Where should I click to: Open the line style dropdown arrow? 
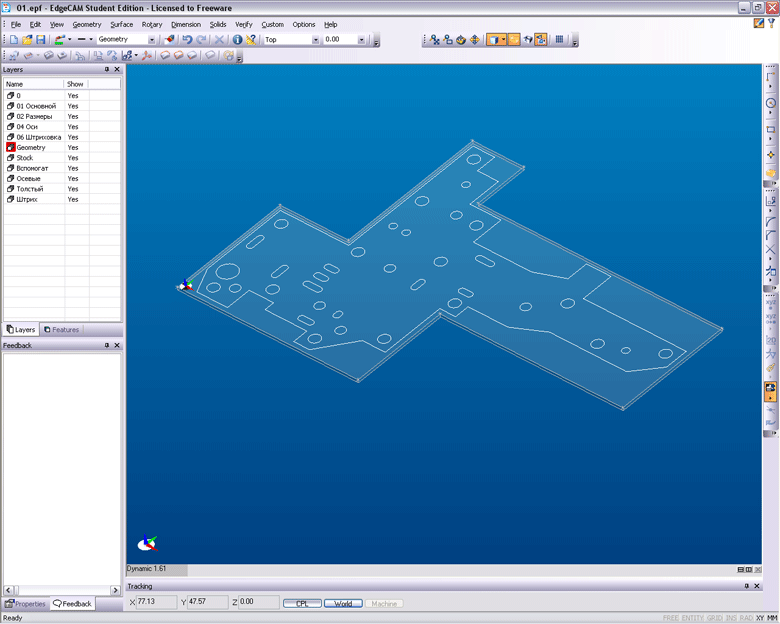pos(91,39)
